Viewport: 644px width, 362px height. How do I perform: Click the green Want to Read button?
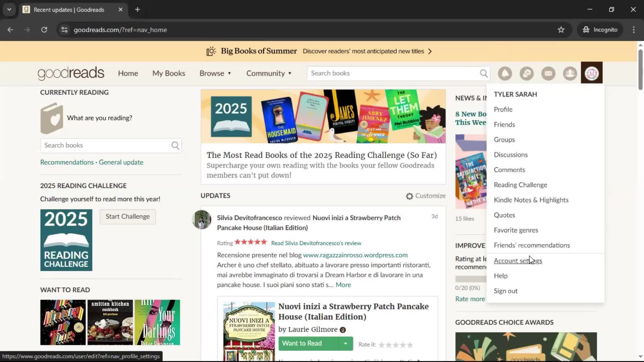click(308, 344)
